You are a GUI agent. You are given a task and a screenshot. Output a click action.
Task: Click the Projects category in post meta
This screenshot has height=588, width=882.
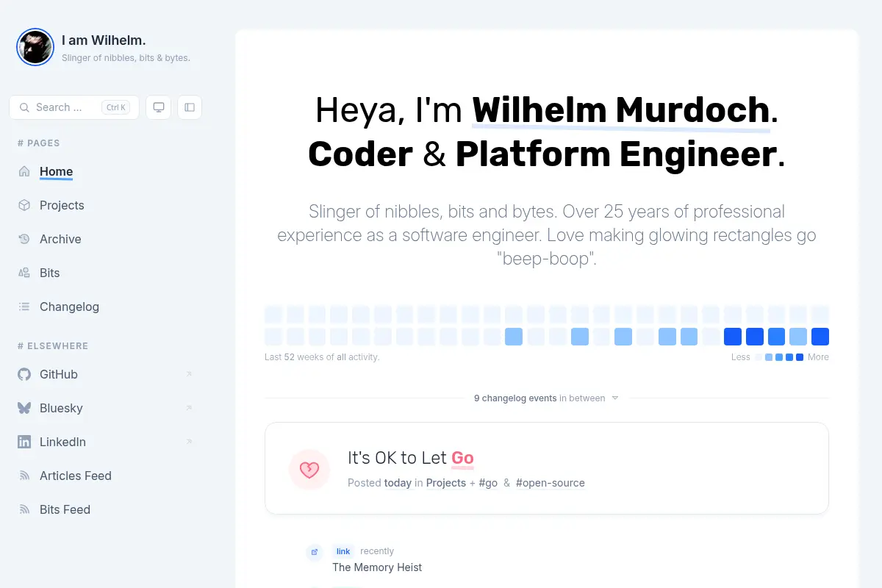pos(445,483)
